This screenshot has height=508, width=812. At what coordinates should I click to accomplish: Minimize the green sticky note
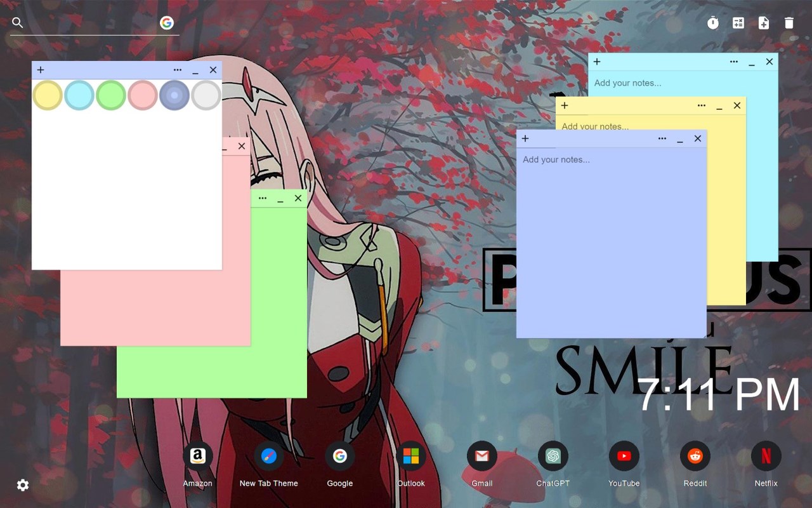tap(280, 199)
